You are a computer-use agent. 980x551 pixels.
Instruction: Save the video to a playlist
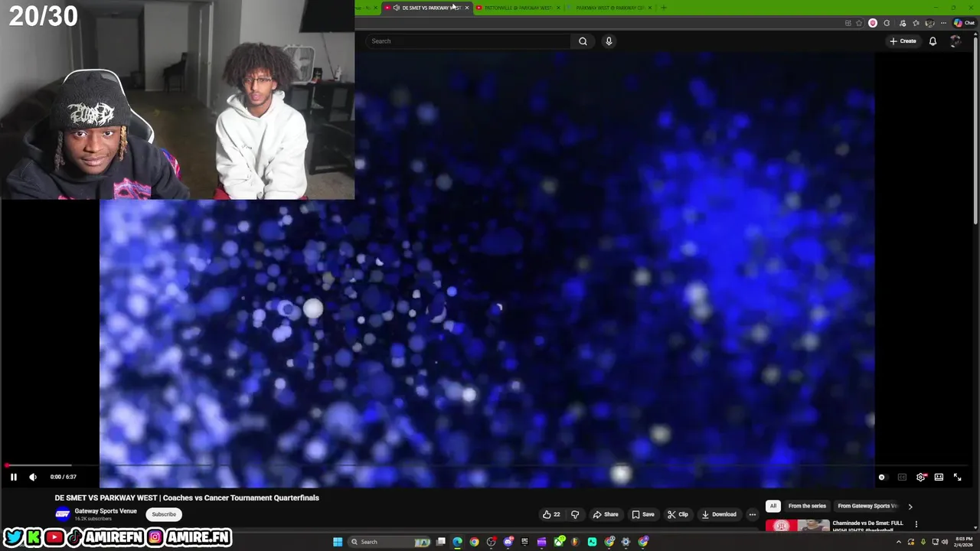click(643, 514)
